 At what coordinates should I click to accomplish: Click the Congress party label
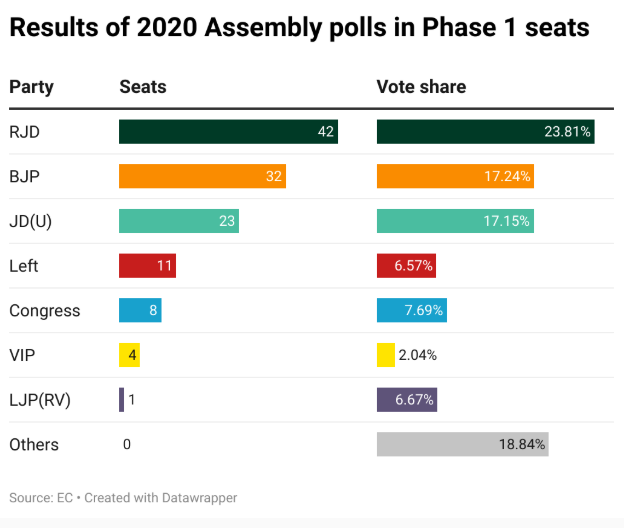[44, 310]
